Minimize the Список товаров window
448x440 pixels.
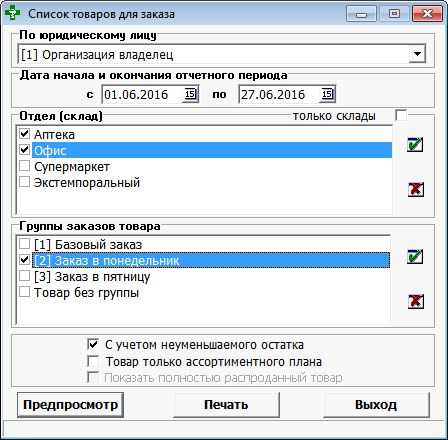tap(361, 14)
